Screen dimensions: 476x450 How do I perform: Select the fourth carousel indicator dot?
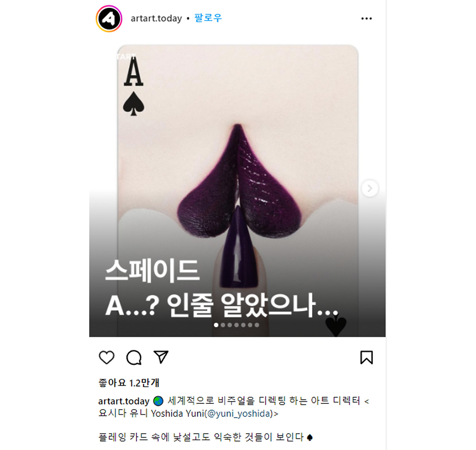pos(237,325)
